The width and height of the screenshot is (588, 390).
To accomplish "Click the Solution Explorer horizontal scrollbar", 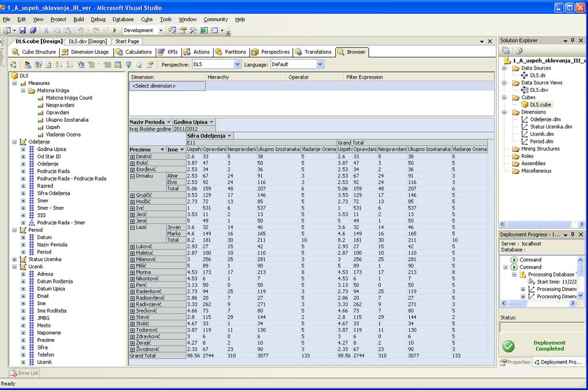I will (x=542, y=224).
